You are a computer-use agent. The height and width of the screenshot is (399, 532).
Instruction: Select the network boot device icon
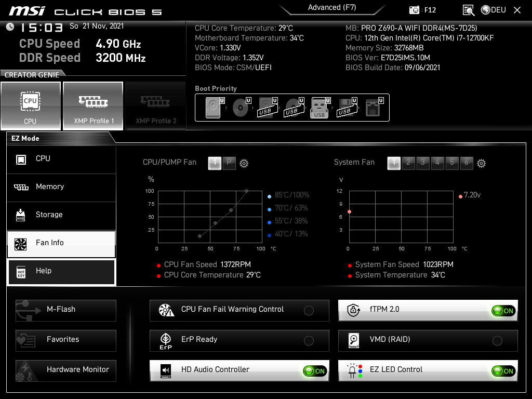coord(374,108)
